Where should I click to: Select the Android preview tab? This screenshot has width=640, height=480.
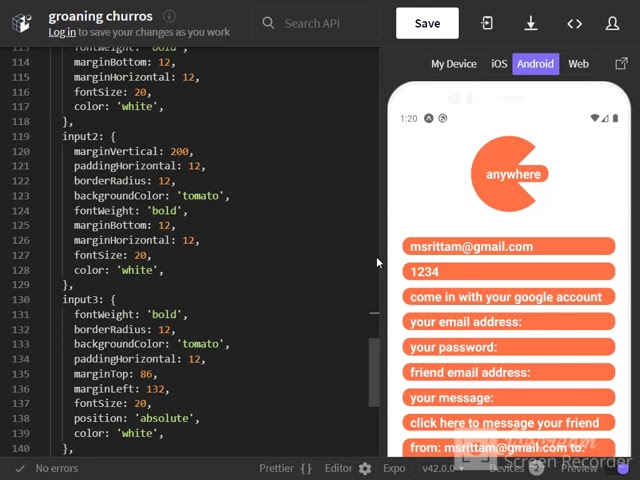click(536, 64)
